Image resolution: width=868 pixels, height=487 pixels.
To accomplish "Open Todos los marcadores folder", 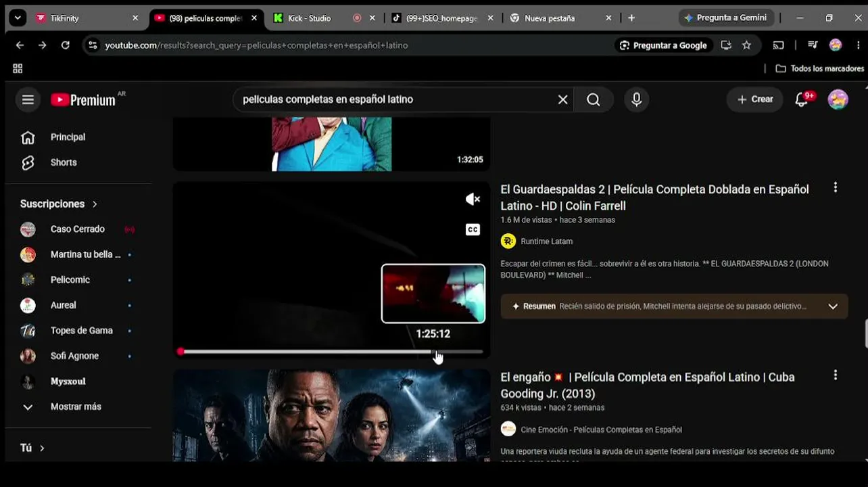I will [x=819, y=68].
